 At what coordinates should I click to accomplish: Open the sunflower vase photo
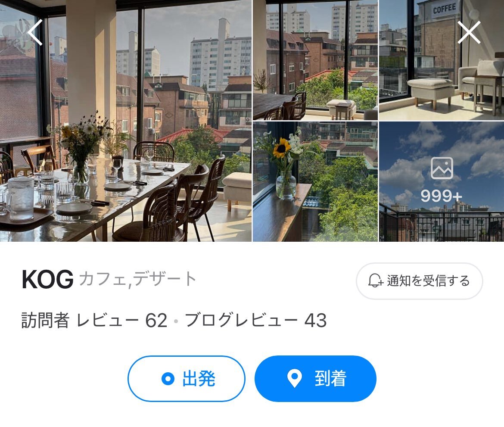click(x=315, y=182)
